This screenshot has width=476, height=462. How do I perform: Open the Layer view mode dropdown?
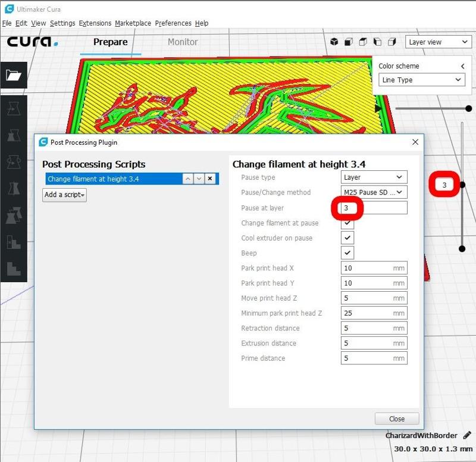439,42
